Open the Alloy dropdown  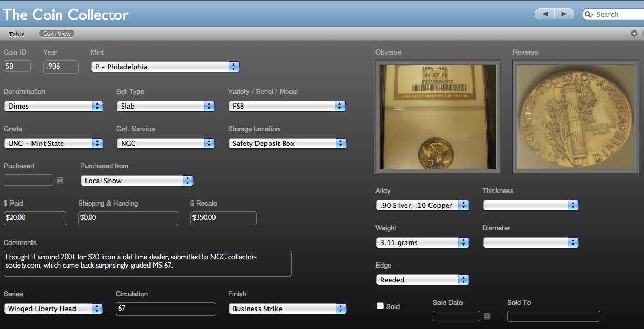(422, 205)
